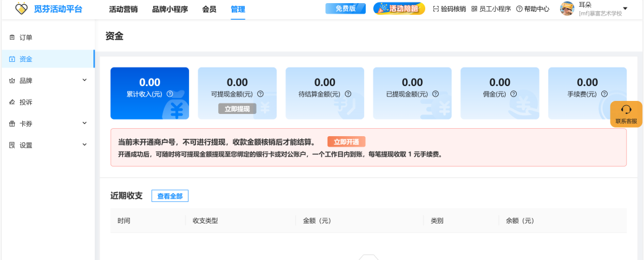
Task: Select 订单 in the left sidebar
Action: coord(25,38)
